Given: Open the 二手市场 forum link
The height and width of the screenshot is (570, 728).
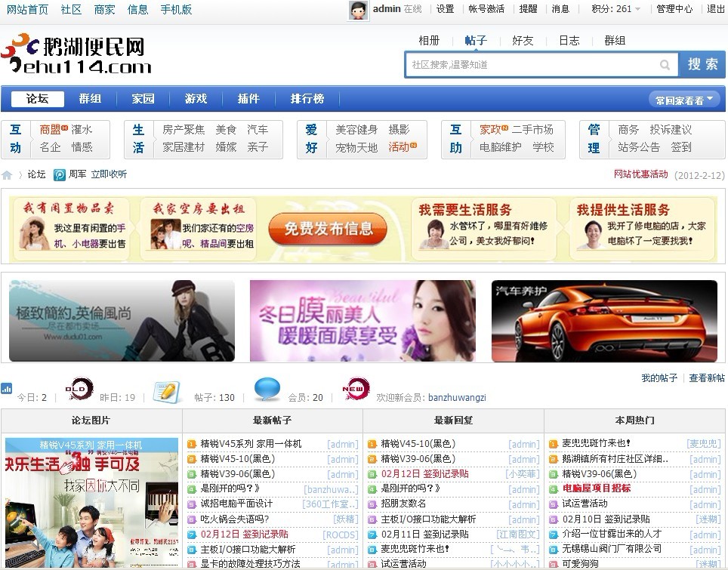Looking at the screenshot, I should coord(532,130).
